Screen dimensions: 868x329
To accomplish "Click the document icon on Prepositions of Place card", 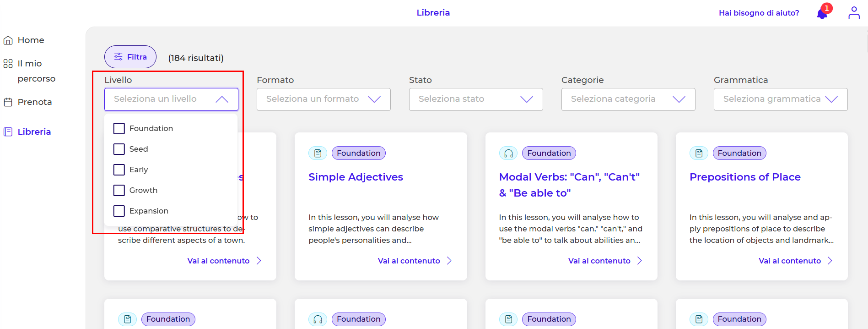I will tap(699, 154).
